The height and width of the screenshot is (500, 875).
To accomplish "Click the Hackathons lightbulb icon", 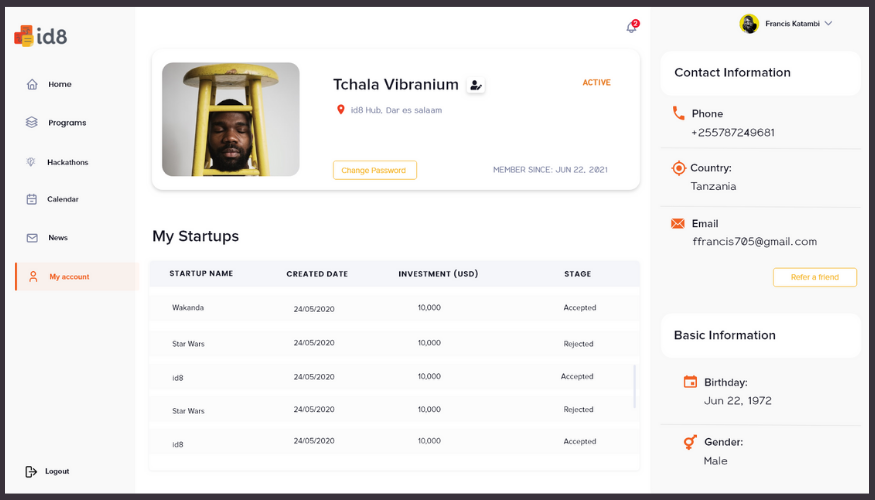I will pyautogui.click(x=31, y=162).
